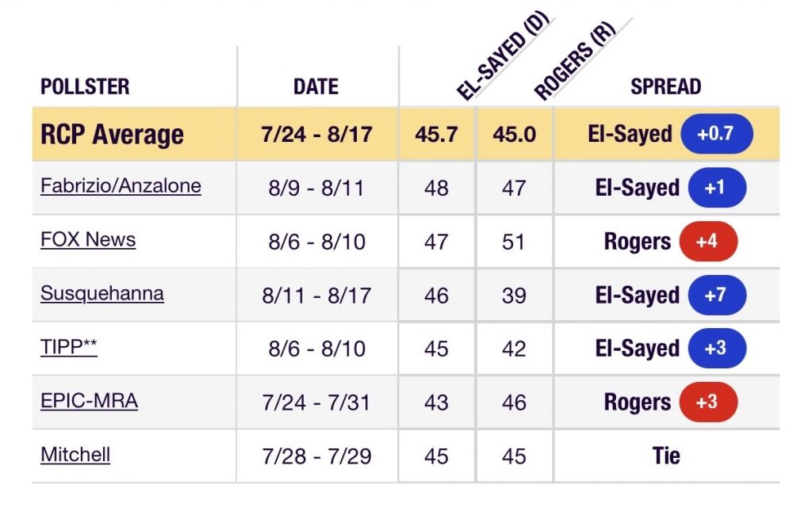Click the blue +7 El-Sayed badge
Image resolution: width=812 pixels, height=515 pixels.
coord(717,295)
